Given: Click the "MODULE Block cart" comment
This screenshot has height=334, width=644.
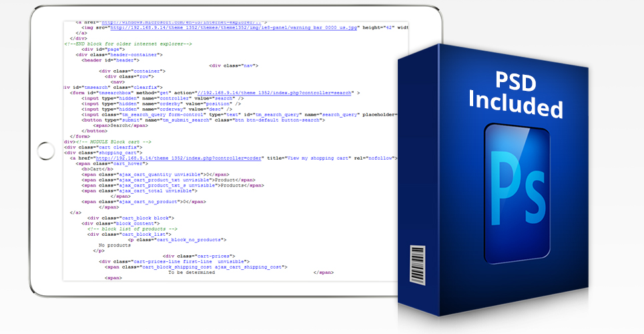Looking at the screenshot, I should 113,142.
